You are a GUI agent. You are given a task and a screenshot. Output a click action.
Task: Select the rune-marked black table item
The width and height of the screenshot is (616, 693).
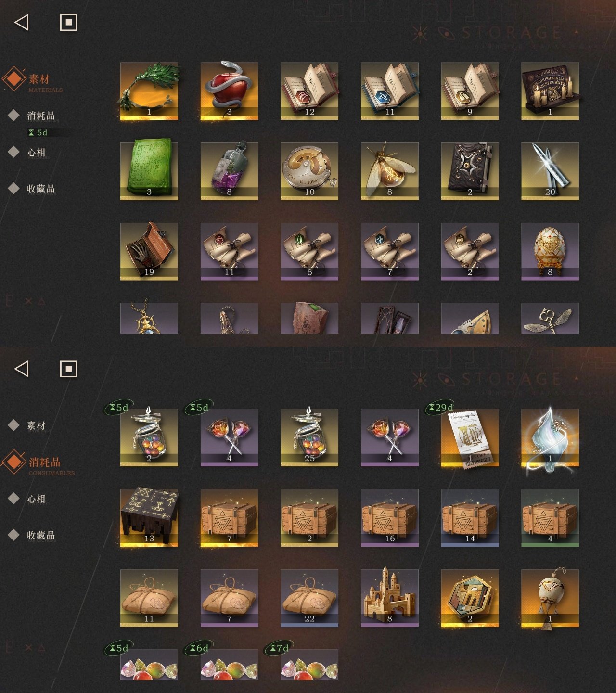[x=149, y=518]
